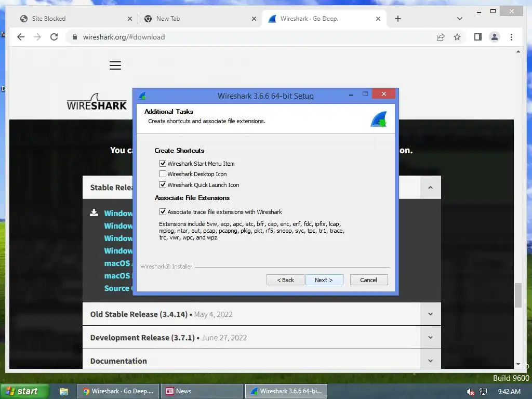Uncheck Wireshark Start Menu Item
This screenshot has height=399, width=532.
tap(163, 164)
